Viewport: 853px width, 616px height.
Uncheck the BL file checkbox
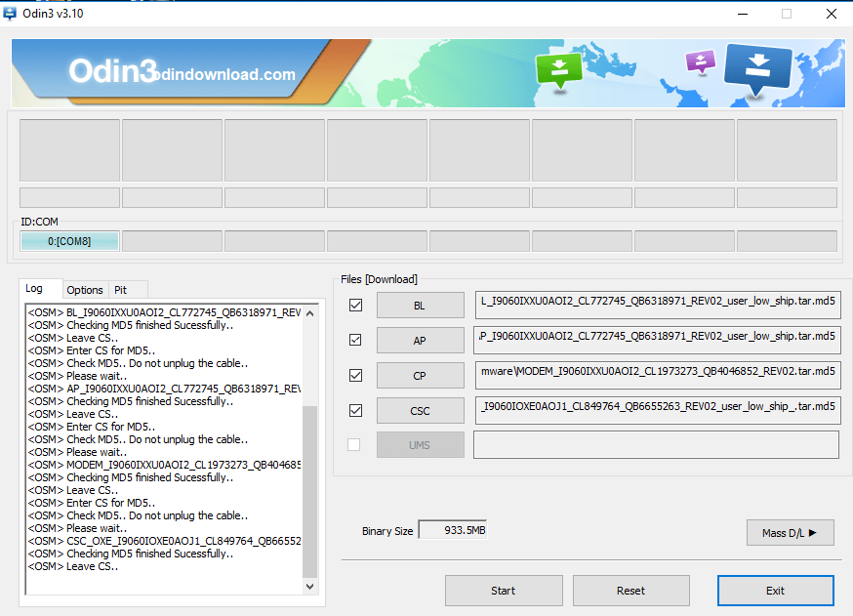pos(356,306)
